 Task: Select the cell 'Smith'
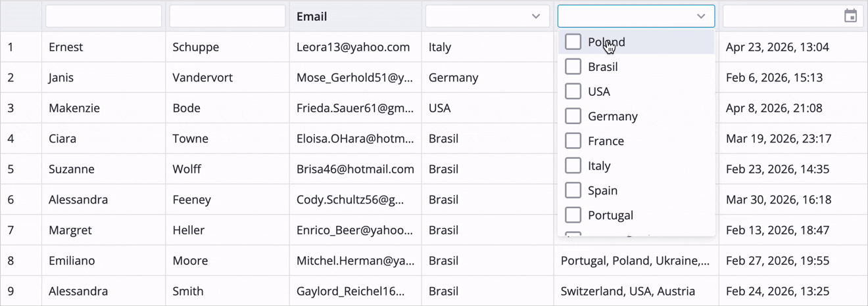click(228, 292)
